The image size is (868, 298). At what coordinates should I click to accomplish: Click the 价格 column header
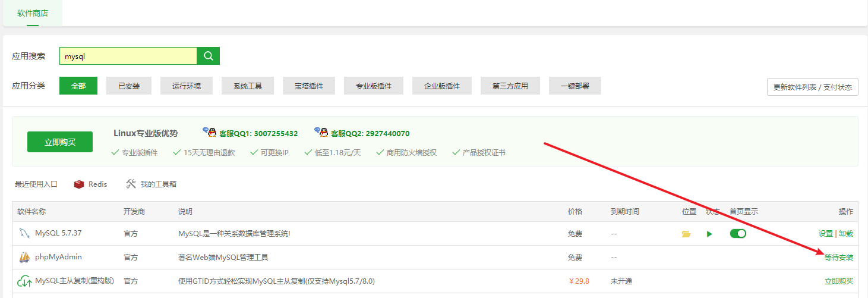pyautogui.click(x=575, y=212)
